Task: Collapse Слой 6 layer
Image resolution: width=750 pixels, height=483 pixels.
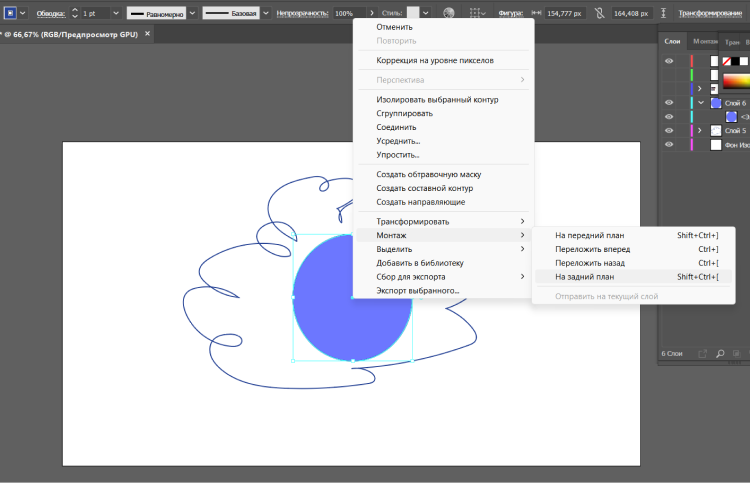Action: tap(701, 102)
